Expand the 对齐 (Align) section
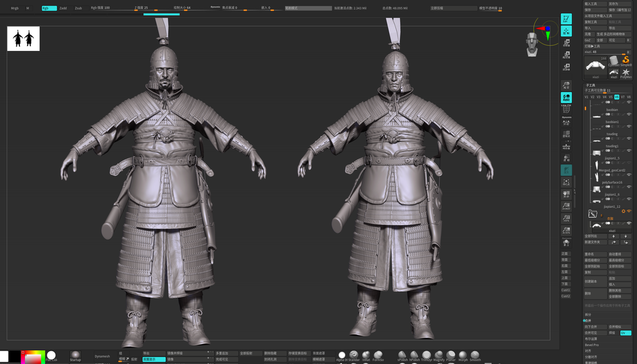 pos(588,351)
